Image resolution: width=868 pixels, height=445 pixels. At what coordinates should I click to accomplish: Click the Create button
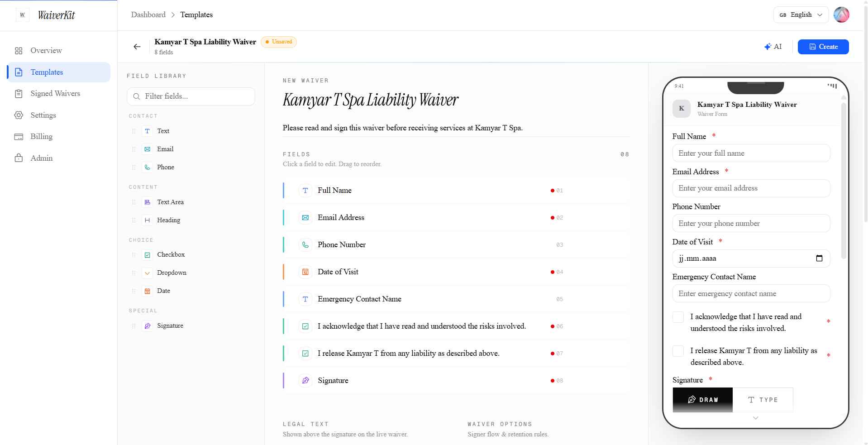pyautogui.click(x=823, y=47)
